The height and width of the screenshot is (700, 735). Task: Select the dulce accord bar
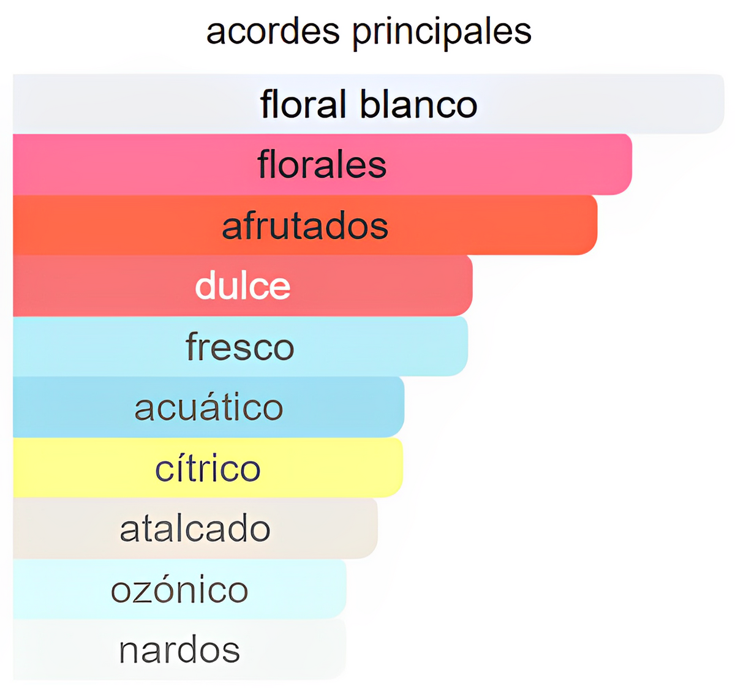[243, 285]
